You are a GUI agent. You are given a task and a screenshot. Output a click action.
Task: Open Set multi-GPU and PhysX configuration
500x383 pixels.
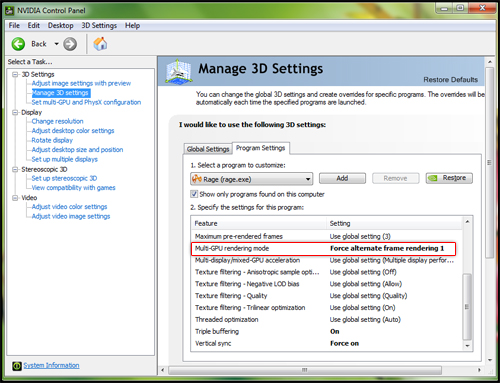coord(86,102)
